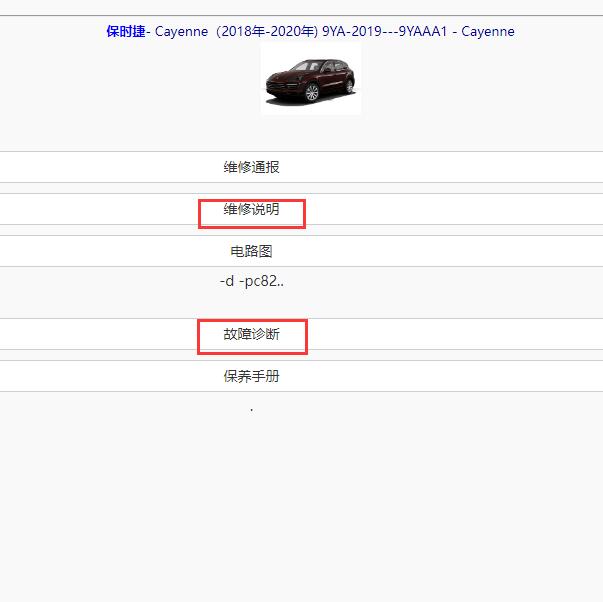Screen dimensions: 603x602
Task: Open the 保时捷 brand link
Action: click(x=126, y=31)
